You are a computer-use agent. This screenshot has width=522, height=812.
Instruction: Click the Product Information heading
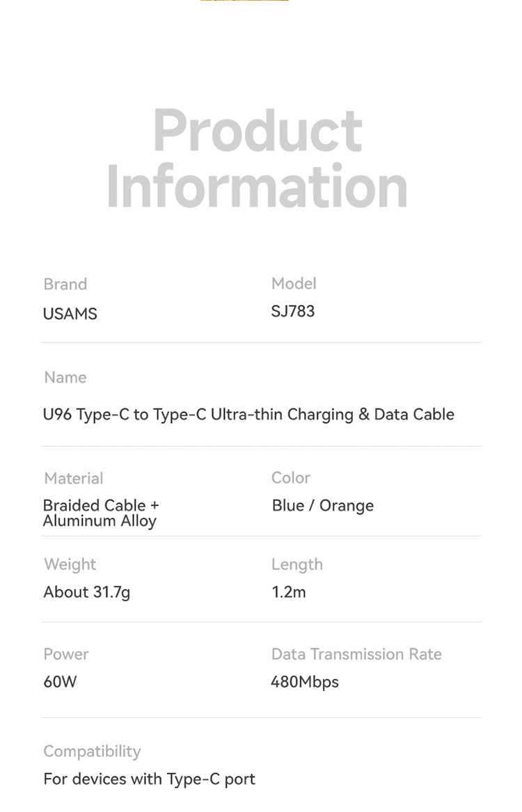pos(257,159)
